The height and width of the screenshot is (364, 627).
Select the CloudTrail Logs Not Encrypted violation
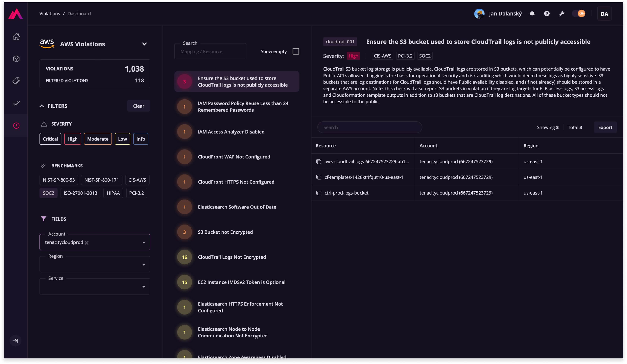coord(237,257)
